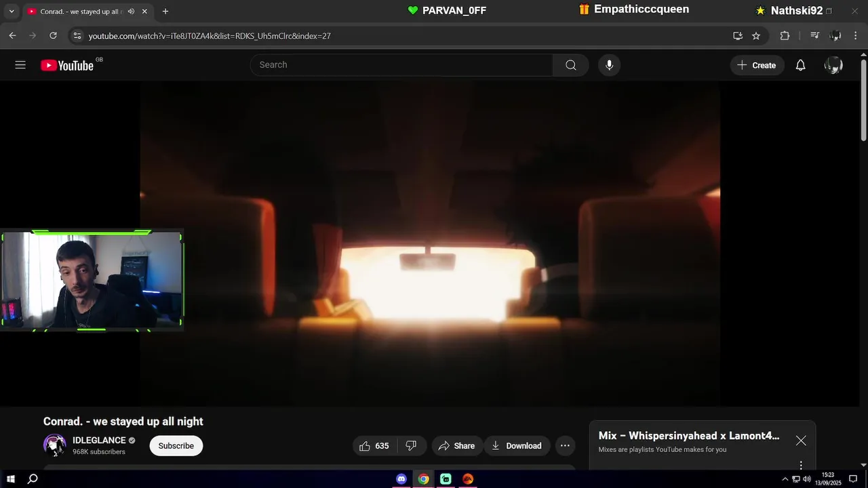Download the video
This screenshot has height=488, width=868.
(x=517, y=445)
